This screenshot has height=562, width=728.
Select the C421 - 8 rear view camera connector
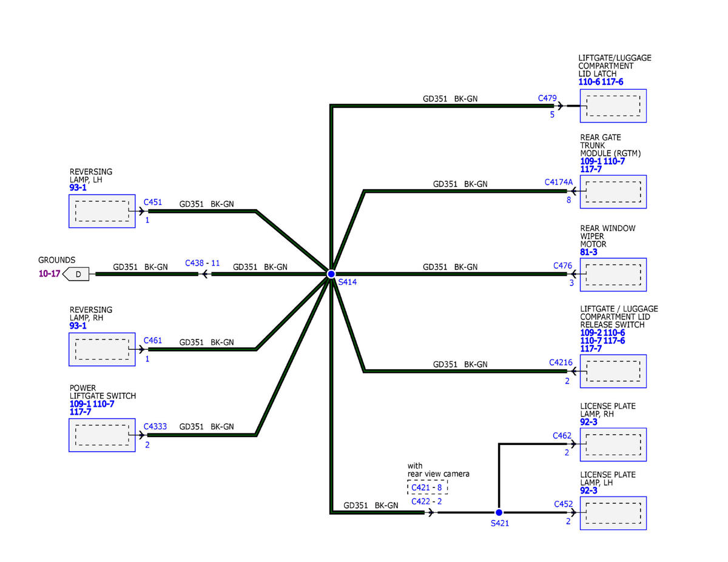(x=427, y=487)
